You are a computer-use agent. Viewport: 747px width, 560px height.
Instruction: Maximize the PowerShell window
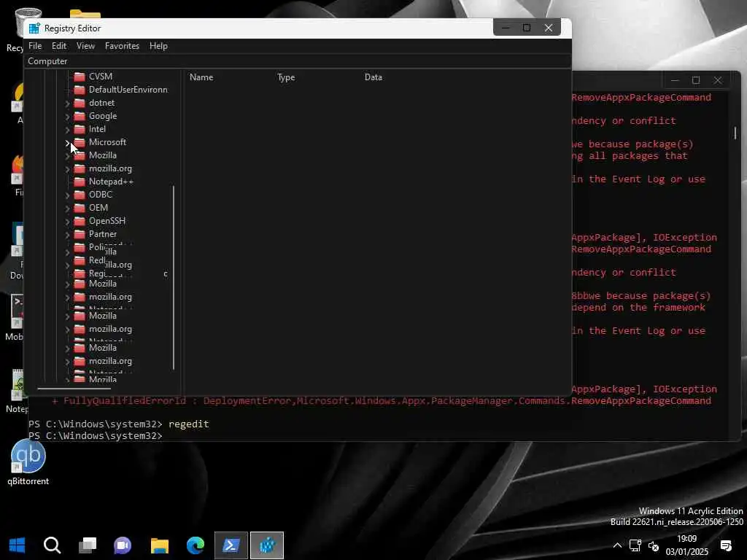click(695, 80)
